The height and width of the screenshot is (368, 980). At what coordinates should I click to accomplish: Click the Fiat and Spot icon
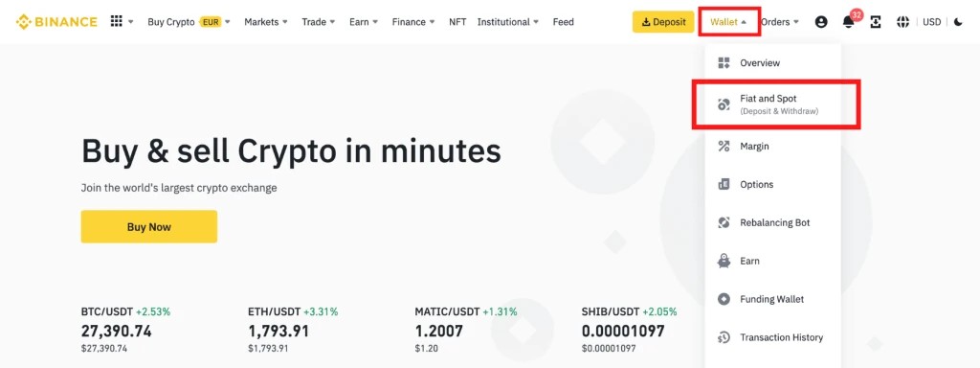point(724,104)
